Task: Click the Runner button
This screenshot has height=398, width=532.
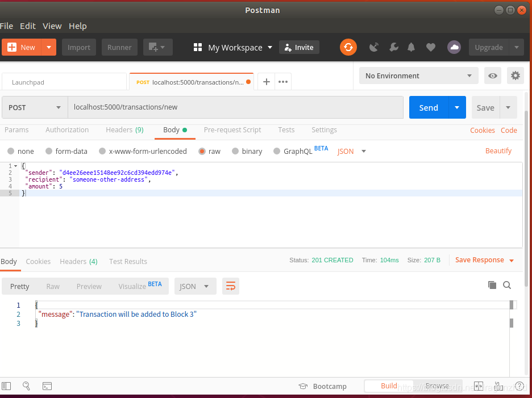Action: click(119, 47)
